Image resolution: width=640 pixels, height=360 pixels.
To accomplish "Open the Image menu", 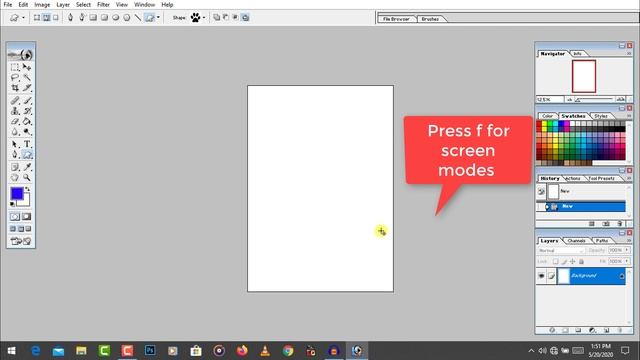I will click(42, 4).
